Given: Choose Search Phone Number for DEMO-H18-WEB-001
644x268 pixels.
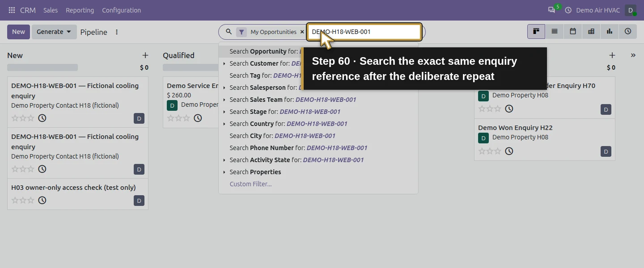Looking at the screenshot, I should point(318,148).
